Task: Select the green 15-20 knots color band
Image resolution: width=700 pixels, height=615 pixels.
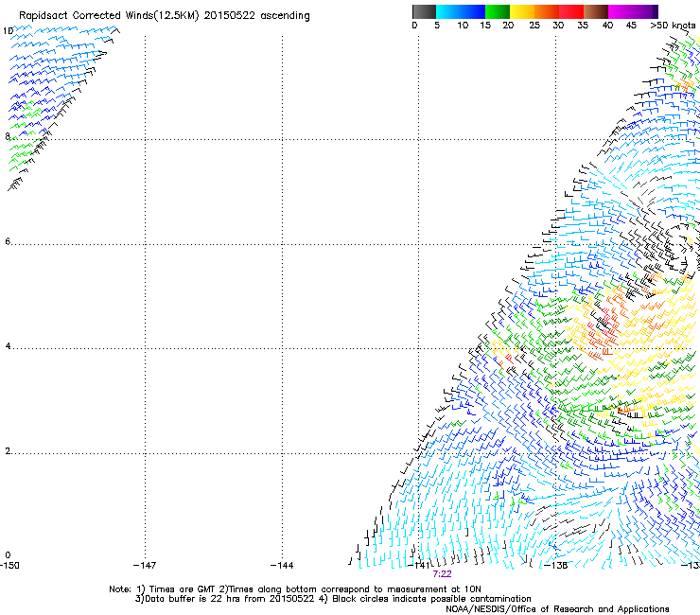Action: [x=498, y=11]
